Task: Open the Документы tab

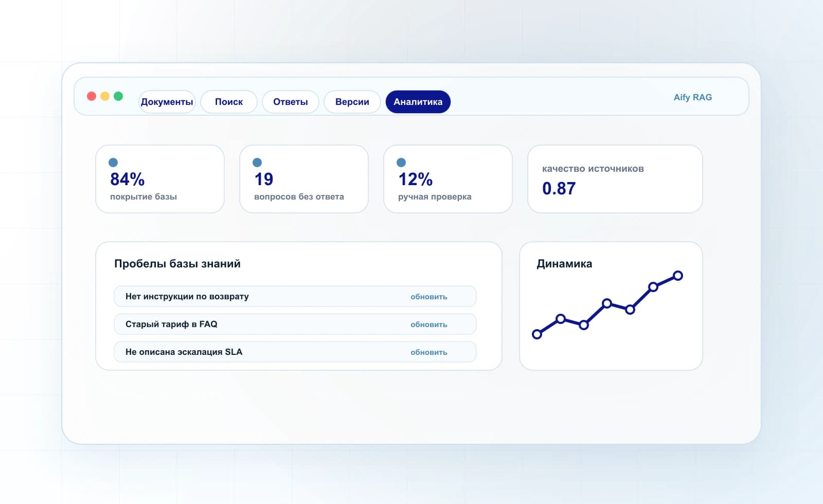Action: (x=167, y=102)
